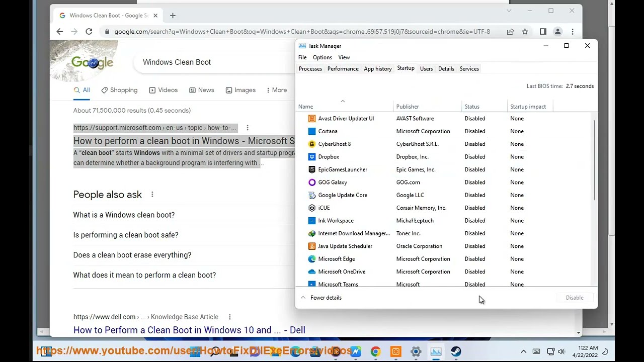Open Chrome's tab search chevron

click(x=509, y=11)
